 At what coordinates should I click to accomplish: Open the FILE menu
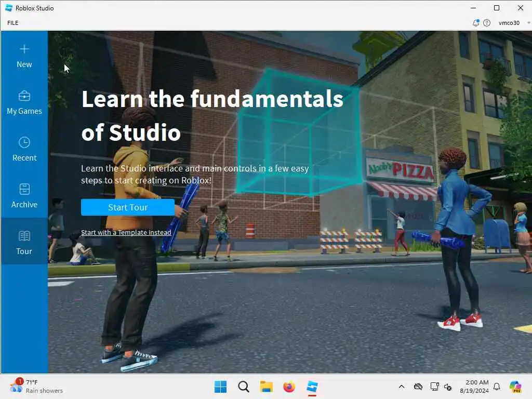13,23
